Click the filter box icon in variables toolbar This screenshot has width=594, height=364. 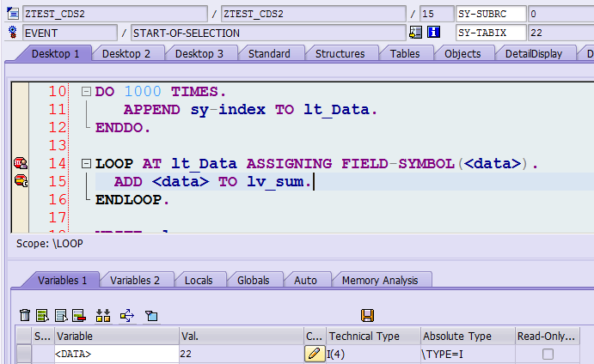(x=151, y=315)
